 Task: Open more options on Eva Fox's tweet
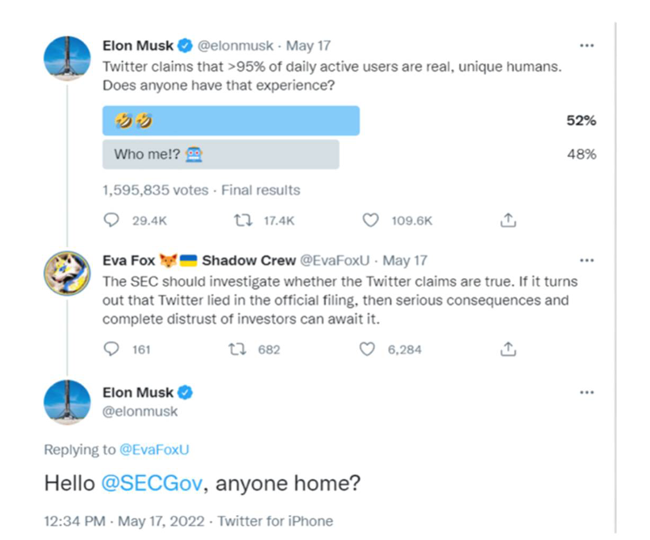[x=587, y=260]
